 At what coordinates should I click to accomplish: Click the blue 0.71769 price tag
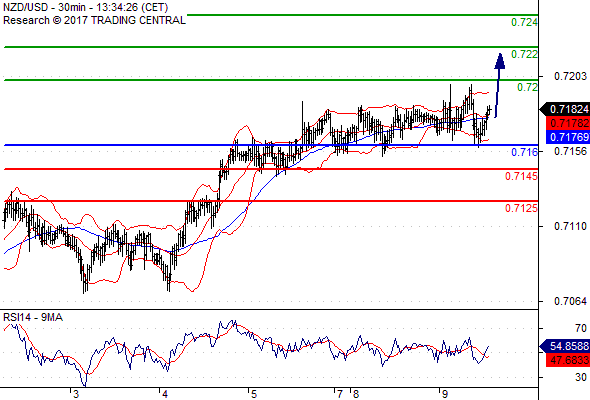pyautogui.click(x=567, y=137)
